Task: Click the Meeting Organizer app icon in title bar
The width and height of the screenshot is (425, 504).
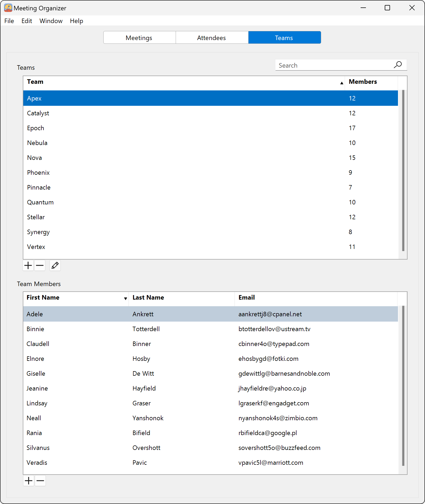Action: (8, 8)
